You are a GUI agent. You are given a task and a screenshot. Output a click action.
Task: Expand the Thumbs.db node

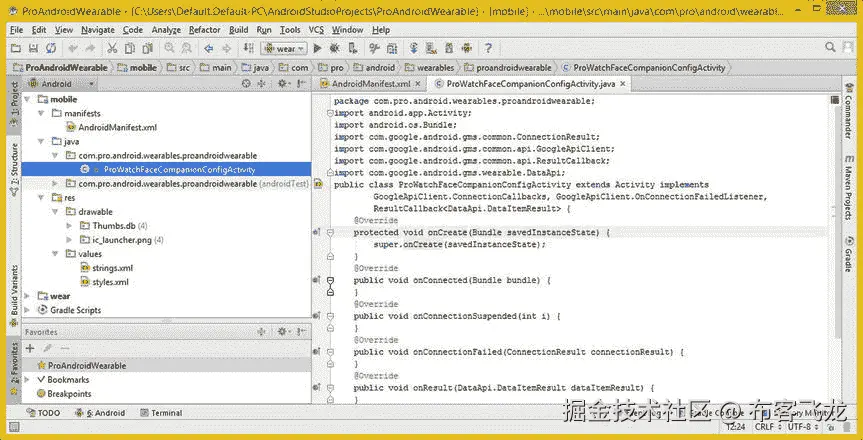tap(69, 226)
